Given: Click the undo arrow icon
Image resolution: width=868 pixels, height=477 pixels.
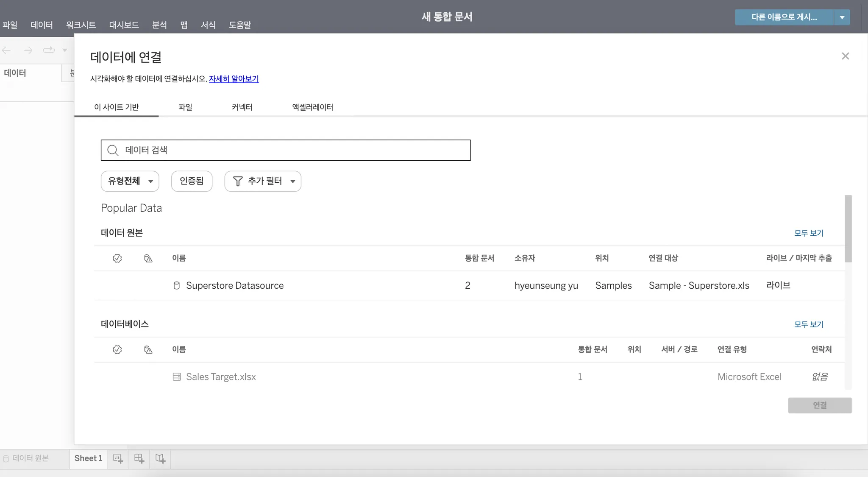Looking at the screenshot, I should [x=7, y=50].
